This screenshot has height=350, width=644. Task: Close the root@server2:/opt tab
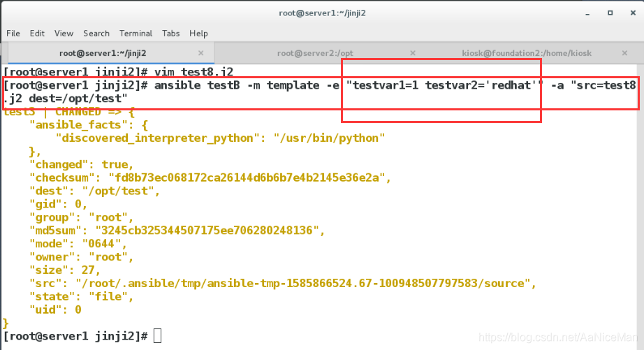pos(413,53)
